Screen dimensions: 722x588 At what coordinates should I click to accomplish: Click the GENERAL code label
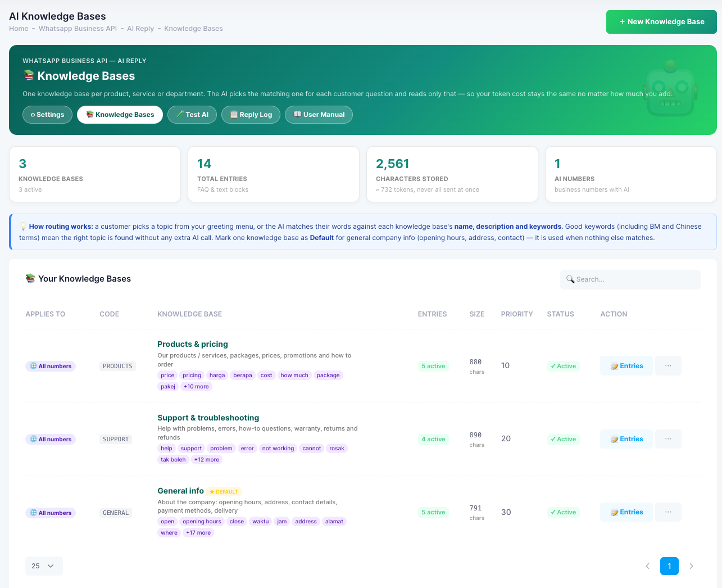[116, 513]
